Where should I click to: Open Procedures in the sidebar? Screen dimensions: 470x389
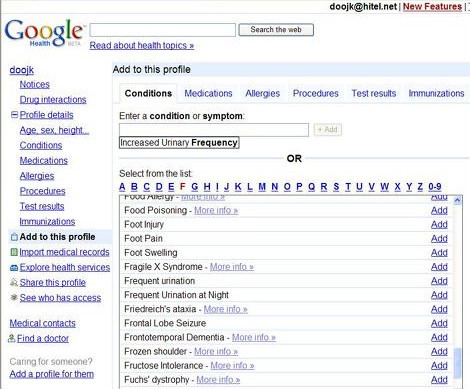click(x=43, y=191)
